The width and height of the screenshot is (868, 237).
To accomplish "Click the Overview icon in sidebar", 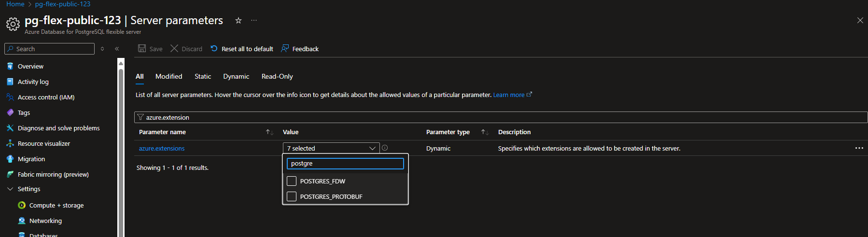I will point(10,66).
